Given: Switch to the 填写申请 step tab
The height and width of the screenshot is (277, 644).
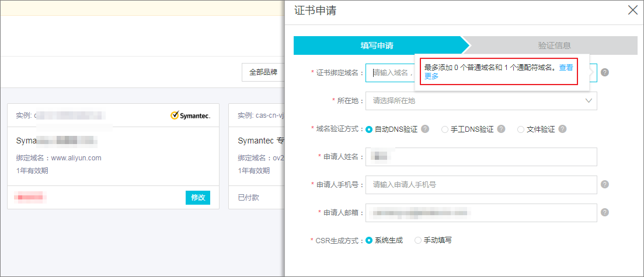Looking at the screenshot, I should tap(377, 45).
